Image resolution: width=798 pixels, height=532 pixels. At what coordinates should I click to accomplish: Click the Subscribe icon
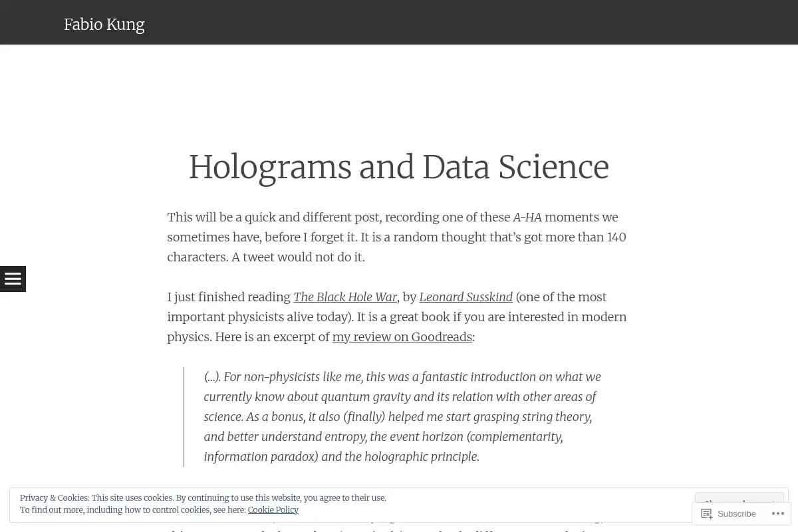coord(706,513)
